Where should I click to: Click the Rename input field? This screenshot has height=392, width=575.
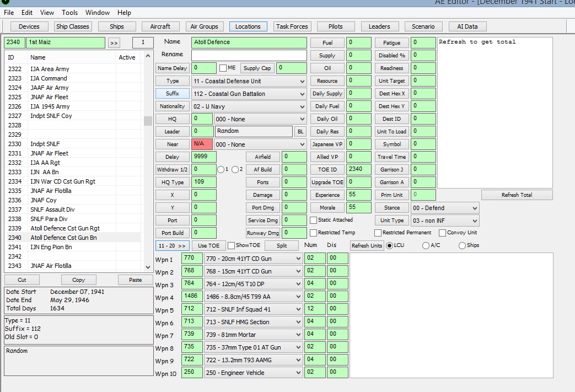[x=249, y=55]
